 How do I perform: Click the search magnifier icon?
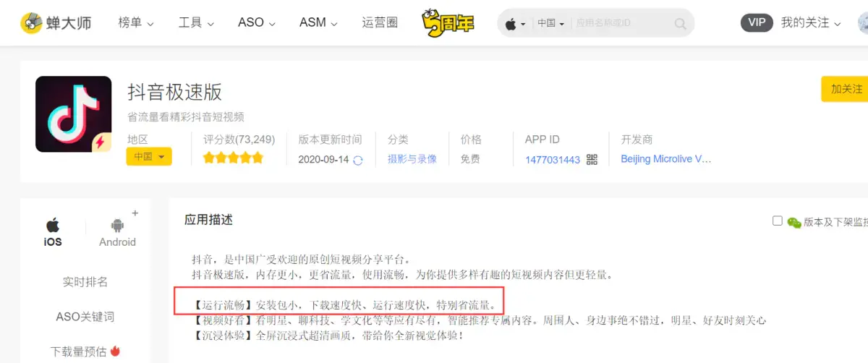680,24
